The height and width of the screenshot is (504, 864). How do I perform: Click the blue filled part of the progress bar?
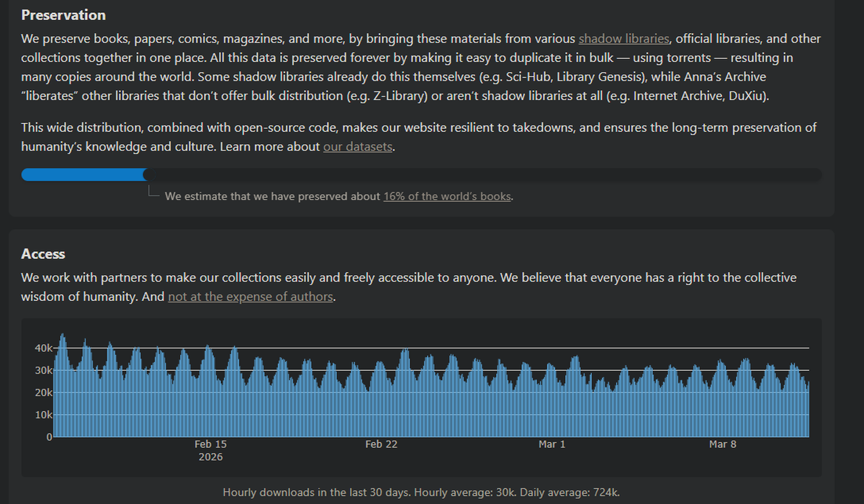84,175
